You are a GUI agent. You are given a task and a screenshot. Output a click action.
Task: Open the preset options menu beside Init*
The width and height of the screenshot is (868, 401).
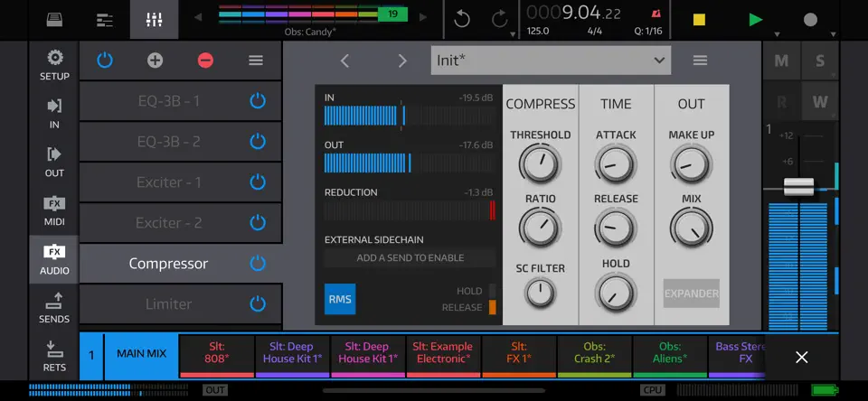[x=700, y=61]
